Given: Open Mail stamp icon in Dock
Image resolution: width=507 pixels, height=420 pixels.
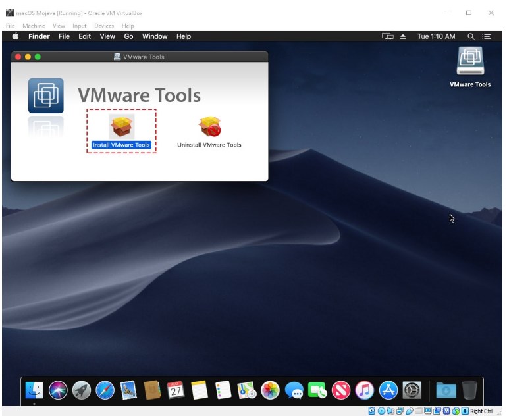Looking at the screenshot, I should click(128, 390).
